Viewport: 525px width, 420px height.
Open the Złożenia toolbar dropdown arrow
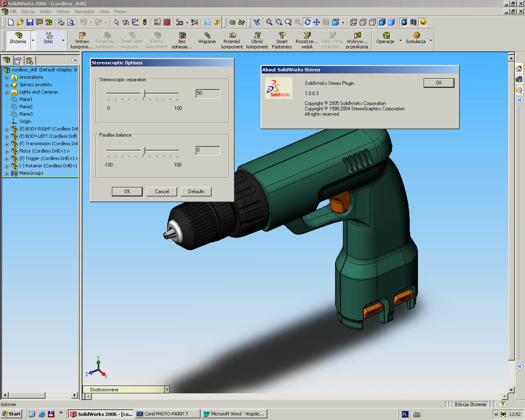(33, 40)
